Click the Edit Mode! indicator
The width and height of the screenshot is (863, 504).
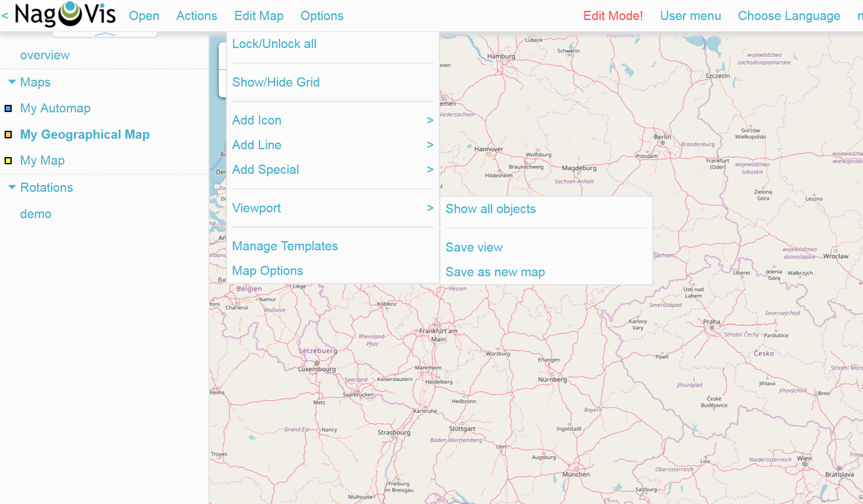tap(613, 16)
